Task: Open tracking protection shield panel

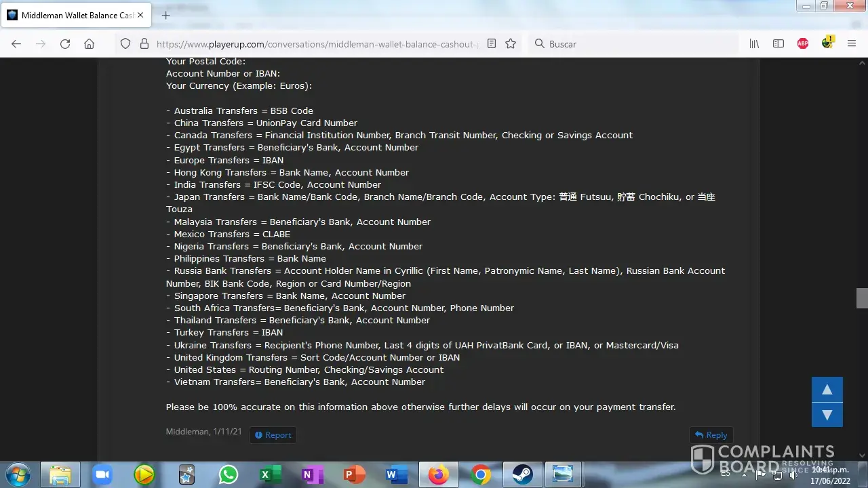Action: tap(125, 43)
